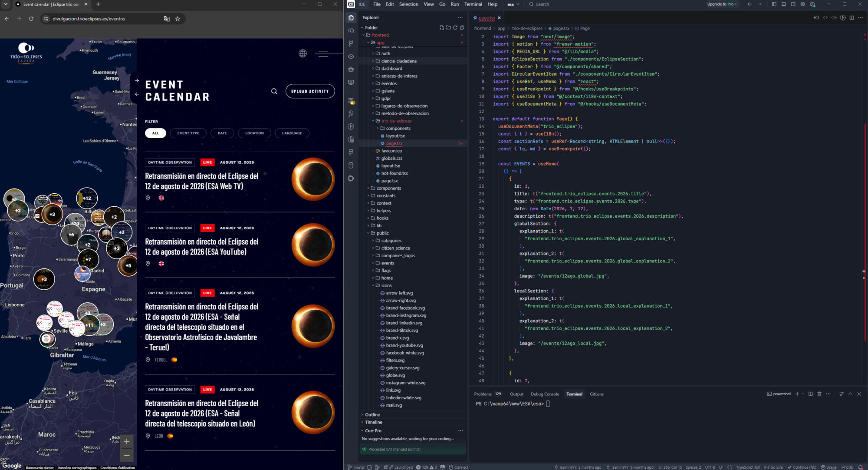Open the ESA Web TV event title

[x=201, y=181]
